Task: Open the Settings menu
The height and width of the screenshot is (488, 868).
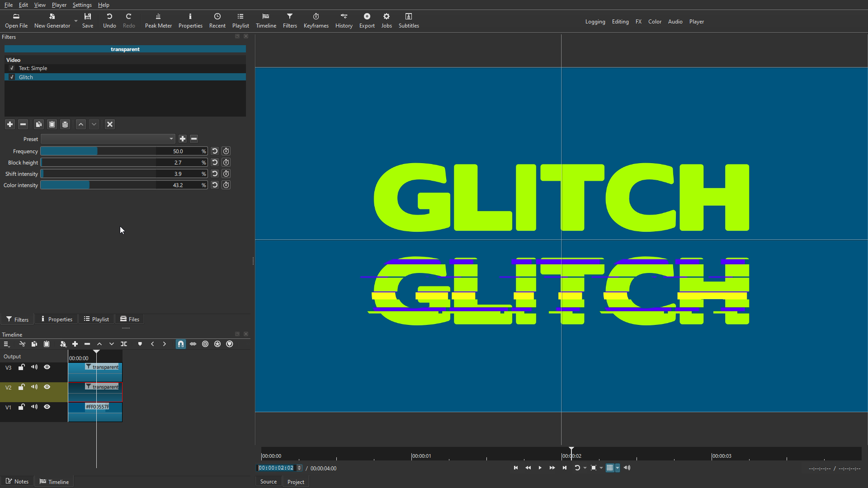Action: [82, 5]
